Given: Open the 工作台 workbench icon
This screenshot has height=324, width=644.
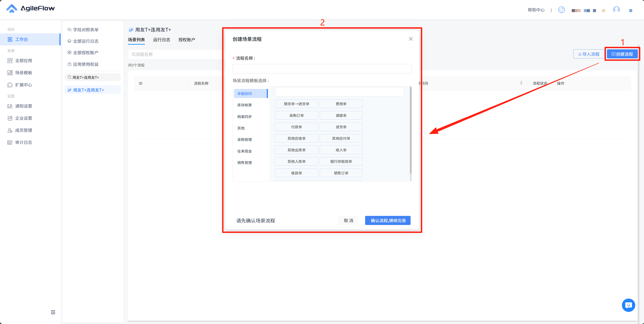Looking at the screenshot, I should 10,39.
